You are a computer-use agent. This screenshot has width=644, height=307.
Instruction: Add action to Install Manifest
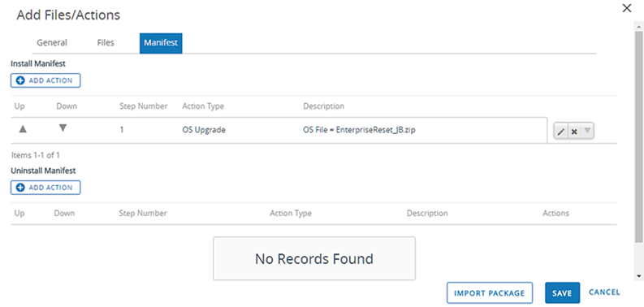(x=45, y=80)
